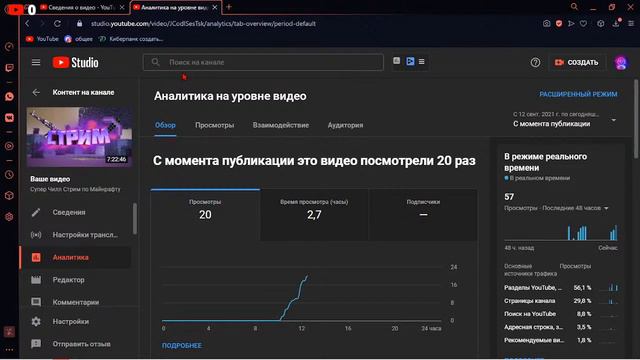Expand Просмотры · Последние 48 часов dropdown
The image size is (640, 360).
[556, 208]
